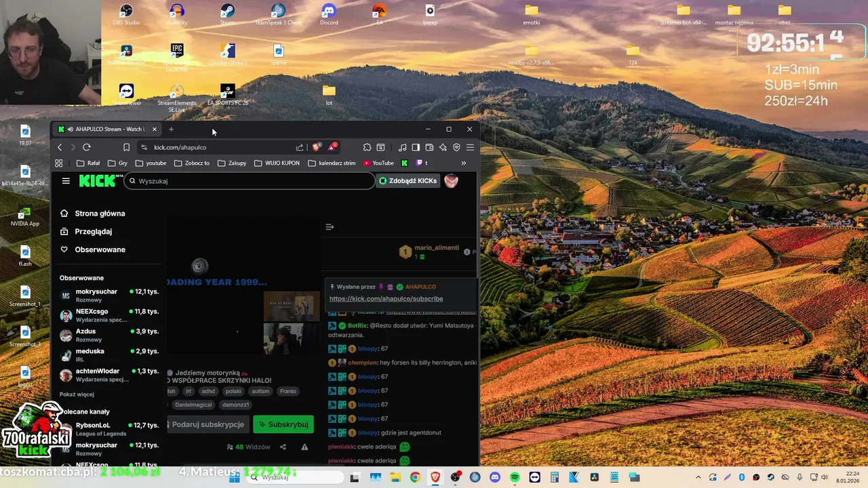This screenshot has height=488, width=868.
Task: Expand 'Pokaż więcej' followed channels
Action: (77, 394)
